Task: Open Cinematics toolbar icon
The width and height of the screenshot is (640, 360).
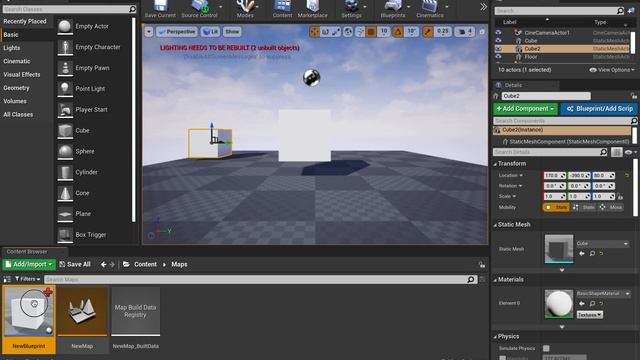Action: click(x=430, y=9)
